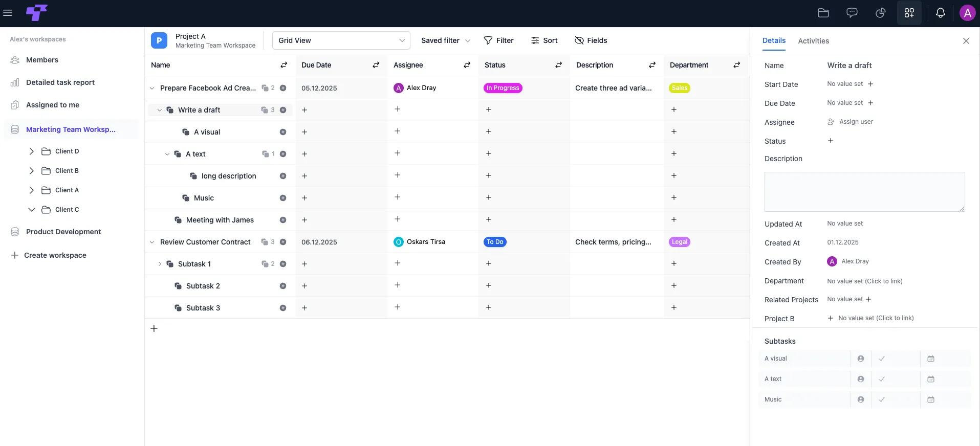Click the Assignee column swap icon

[467, 65]
